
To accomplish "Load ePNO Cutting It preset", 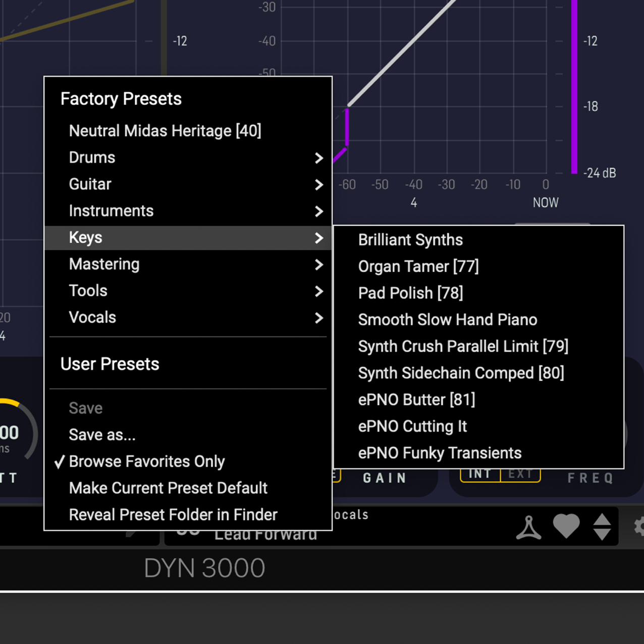I will click(478, 426).
